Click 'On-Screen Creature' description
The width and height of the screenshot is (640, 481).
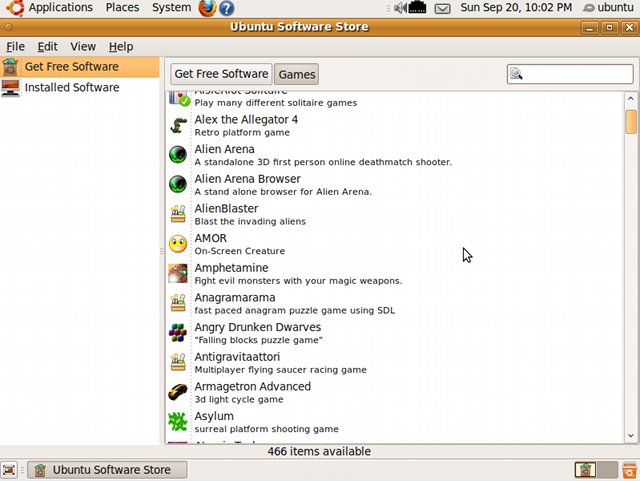[240, 251]
